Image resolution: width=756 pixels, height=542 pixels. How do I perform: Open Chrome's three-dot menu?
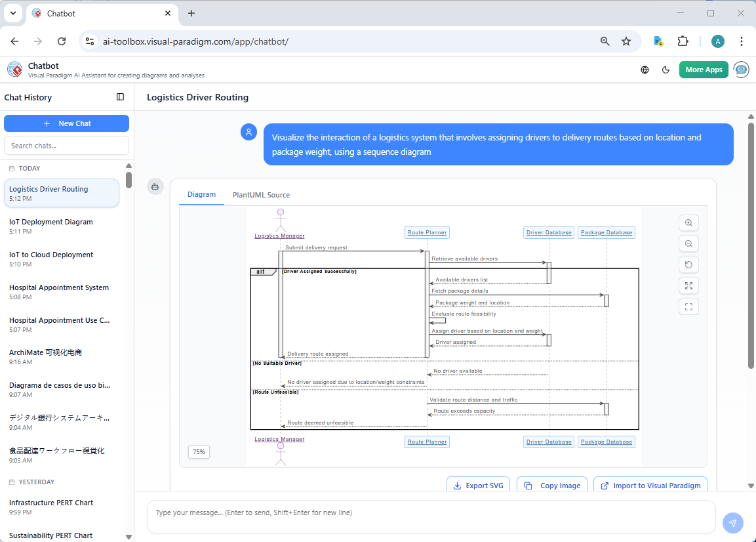742,41
